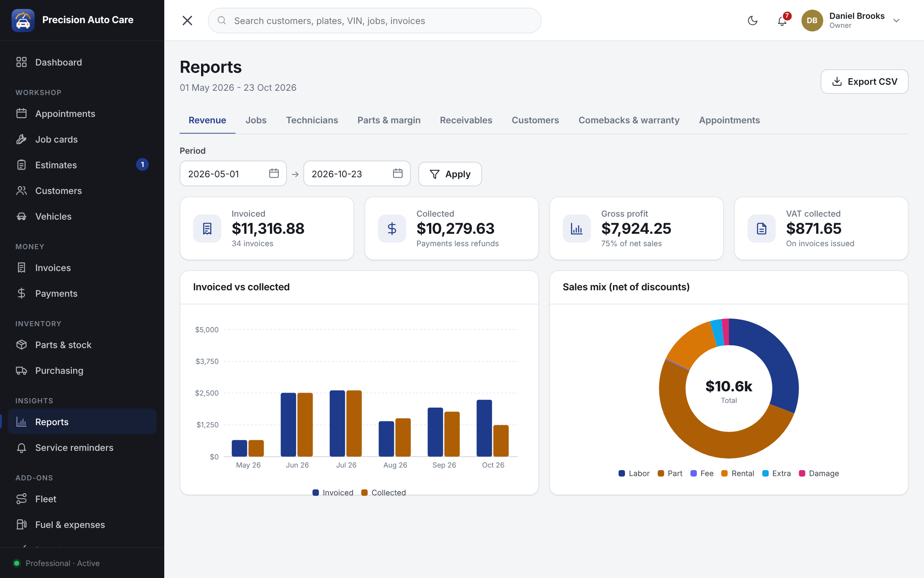Open Job cards page
This screenshot has width=924, height=578.
point(82,139)
